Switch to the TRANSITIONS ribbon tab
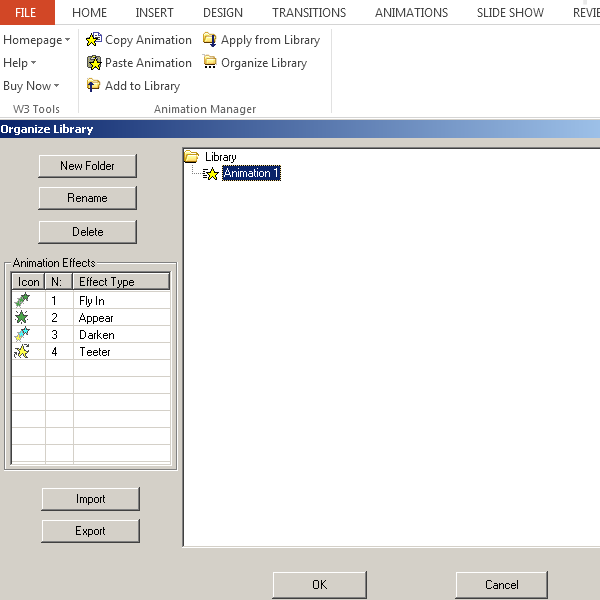This screenshot has height=600, width=600. tap(309, 13)
